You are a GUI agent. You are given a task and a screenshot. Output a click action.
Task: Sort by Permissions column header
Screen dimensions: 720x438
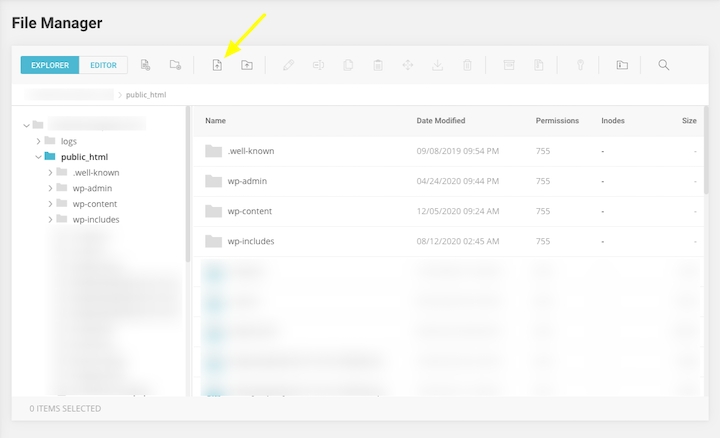click(557, 121)
